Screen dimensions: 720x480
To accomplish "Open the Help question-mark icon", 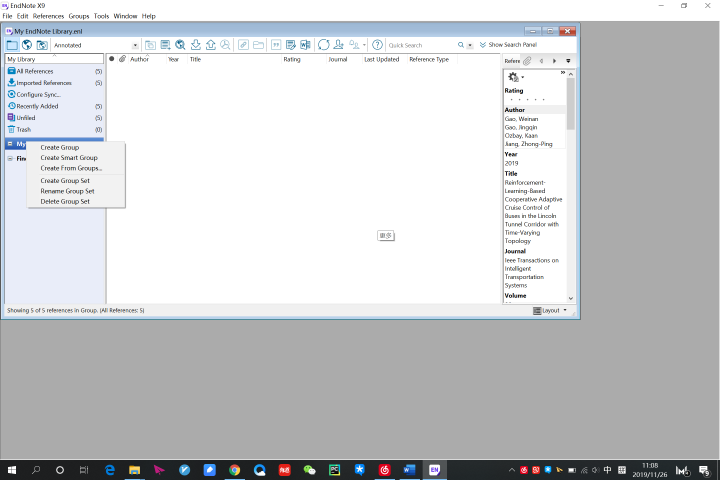I will coord(377,45).
